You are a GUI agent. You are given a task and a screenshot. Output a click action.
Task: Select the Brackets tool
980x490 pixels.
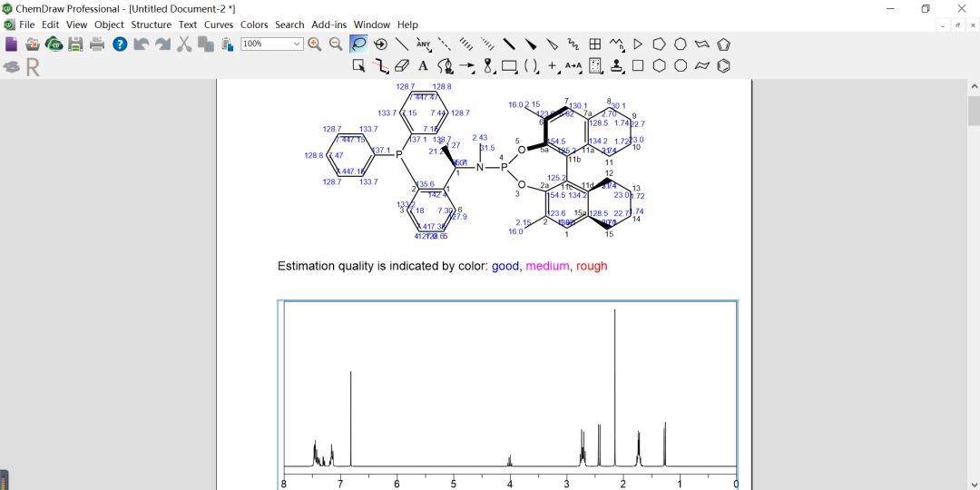[531, 65]
